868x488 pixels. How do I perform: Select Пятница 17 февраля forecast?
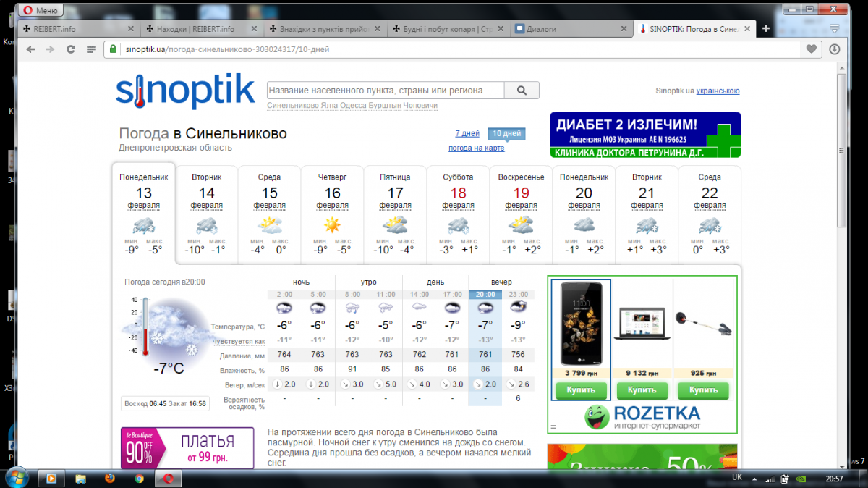coord(396,215)
